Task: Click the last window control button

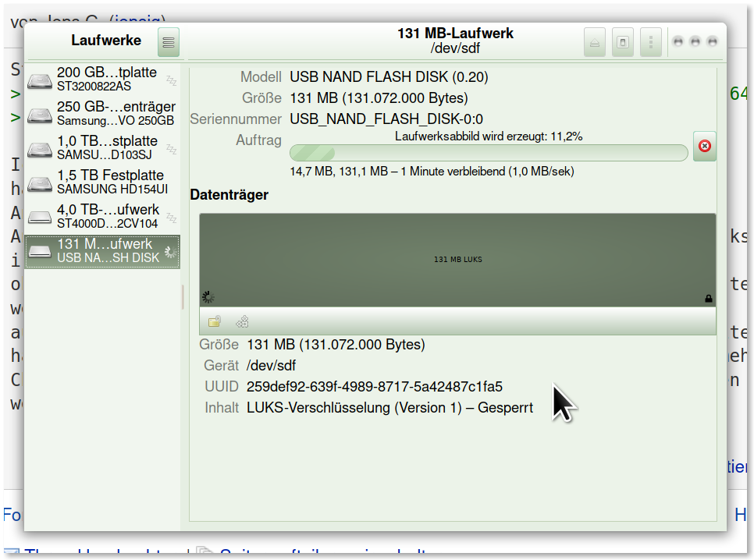Action: [x=712, y=42]
